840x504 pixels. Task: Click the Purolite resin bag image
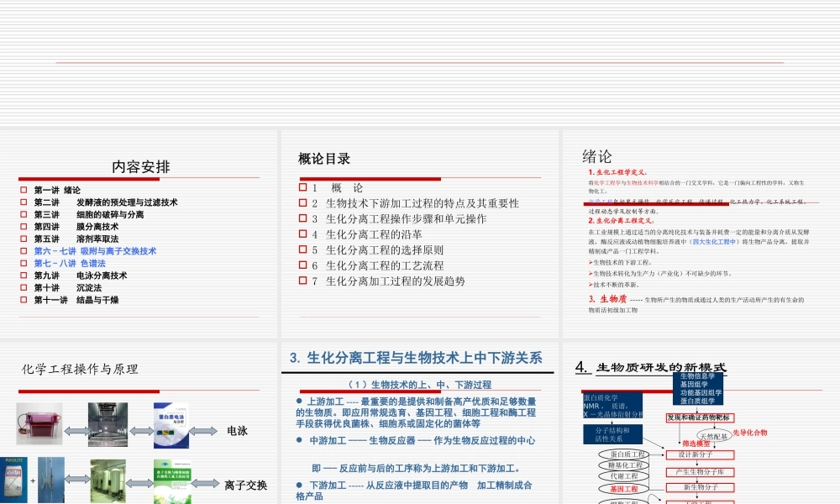13,480
